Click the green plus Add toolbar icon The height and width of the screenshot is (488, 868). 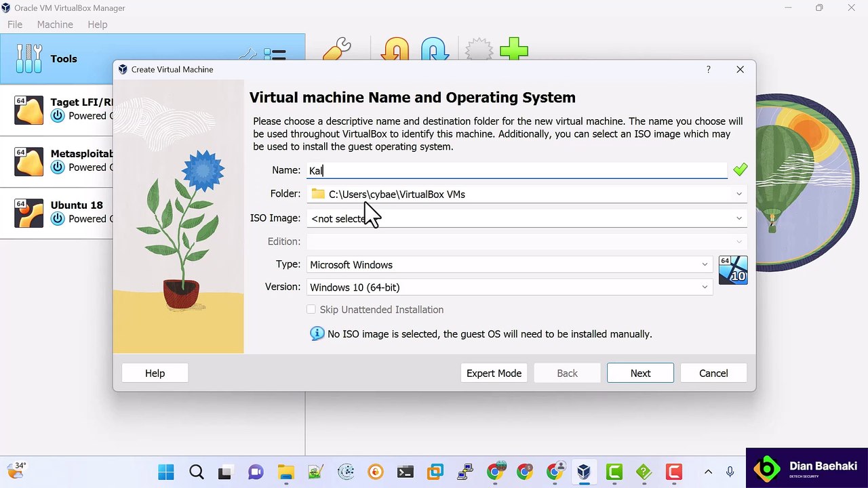coord(514,49)
